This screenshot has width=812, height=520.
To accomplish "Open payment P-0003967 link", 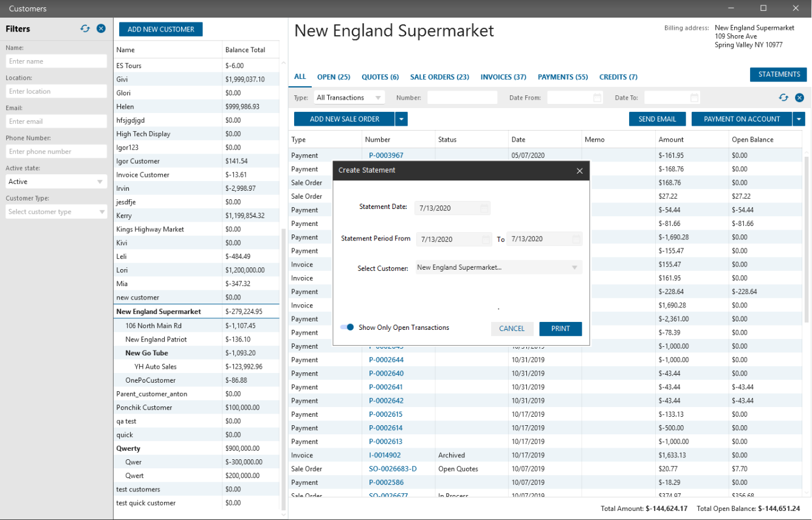I will click(386, 156).
